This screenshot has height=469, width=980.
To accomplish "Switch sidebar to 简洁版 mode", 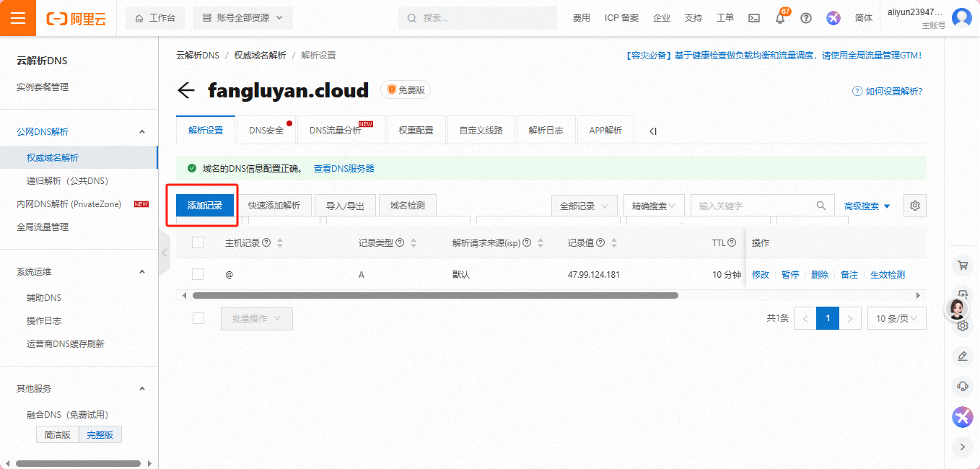I will tap(58, 434).
